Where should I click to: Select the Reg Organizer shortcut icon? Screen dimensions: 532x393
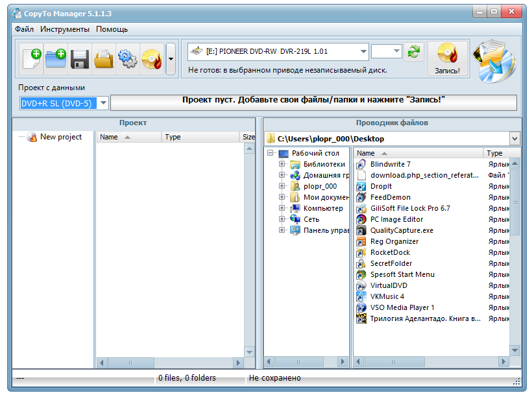click(361, 241)
